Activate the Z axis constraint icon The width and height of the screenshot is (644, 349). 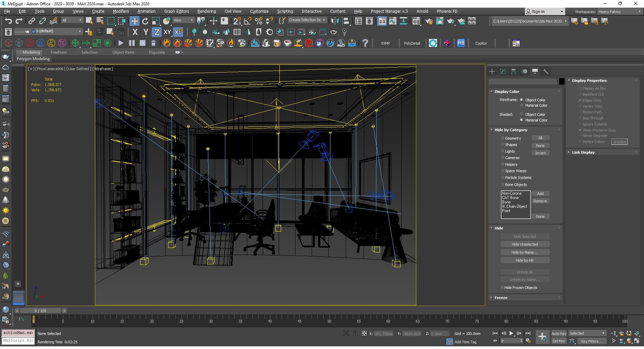tap(157, 32)
